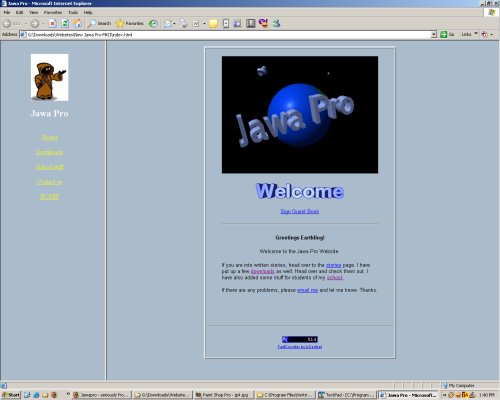500x400 pixels.
Task: Open the Favorites menu
Action: pos(53,12)
